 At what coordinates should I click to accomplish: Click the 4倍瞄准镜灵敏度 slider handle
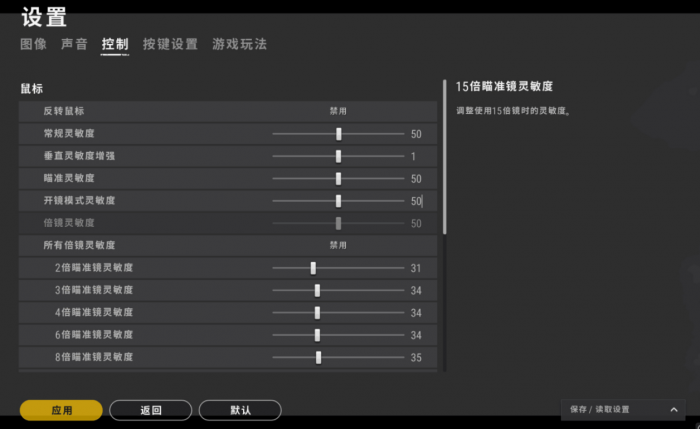coord(317,312)
